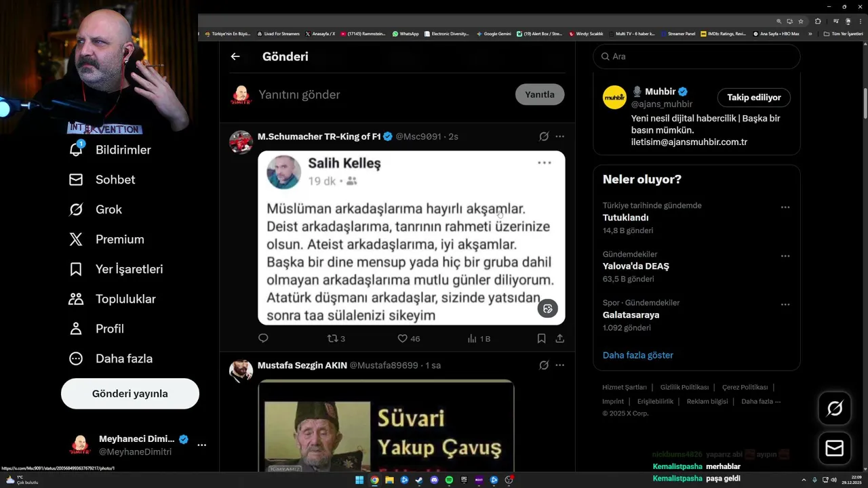Viewport: 868px width, 488px height.
Task: Open Premium from the sidebar
Action: 106,239
